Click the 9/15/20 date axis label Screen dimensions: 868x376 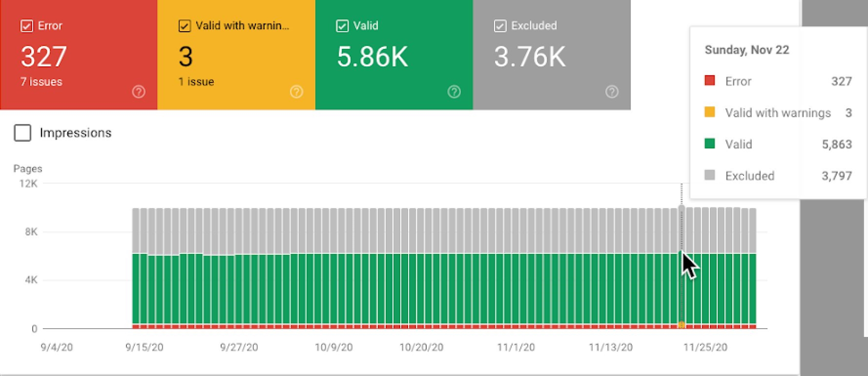(145, 347)
